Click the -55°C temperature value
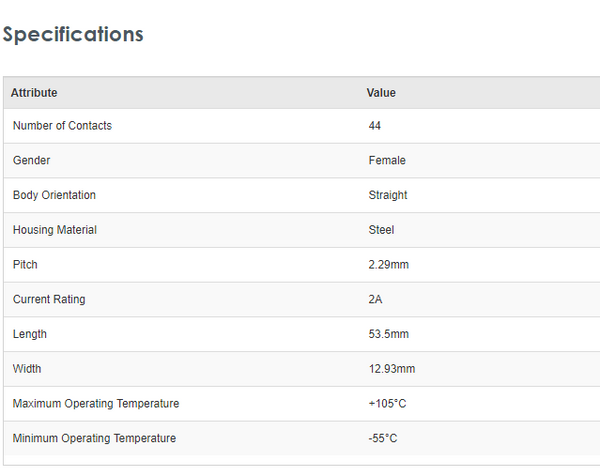600x476 pixels. (x=384, y=438)
